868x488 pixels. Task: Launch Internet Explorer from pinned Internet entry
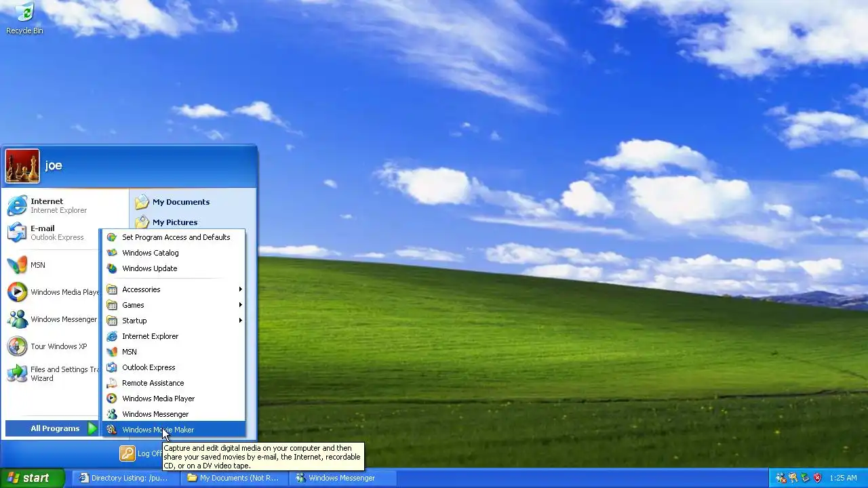coord(53,205)
